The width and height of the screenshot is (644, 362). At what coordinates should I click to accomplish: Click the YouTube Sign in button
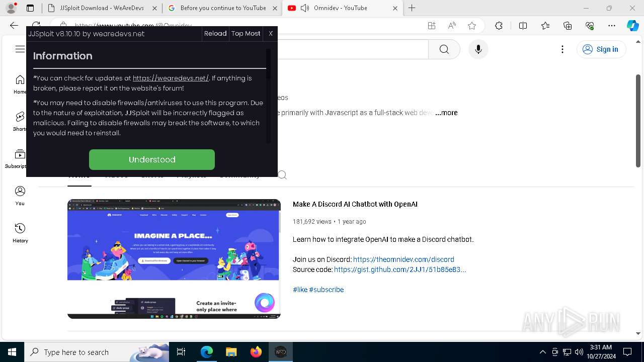coord(601,49)
